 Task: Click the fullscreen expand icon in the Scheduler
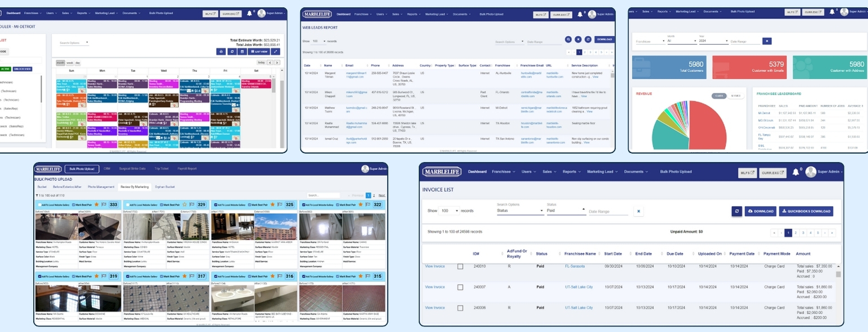275,52
